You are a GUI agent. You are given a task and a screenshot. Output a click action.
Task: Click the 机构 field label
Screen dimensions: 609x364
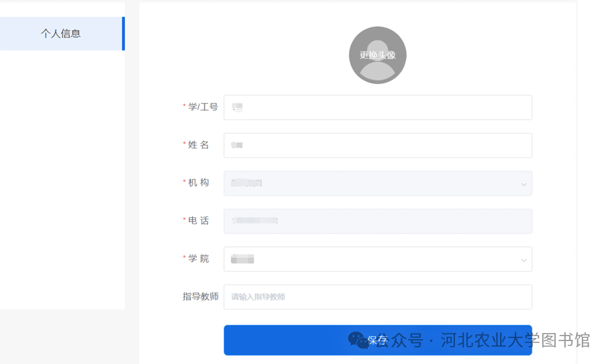199,183
